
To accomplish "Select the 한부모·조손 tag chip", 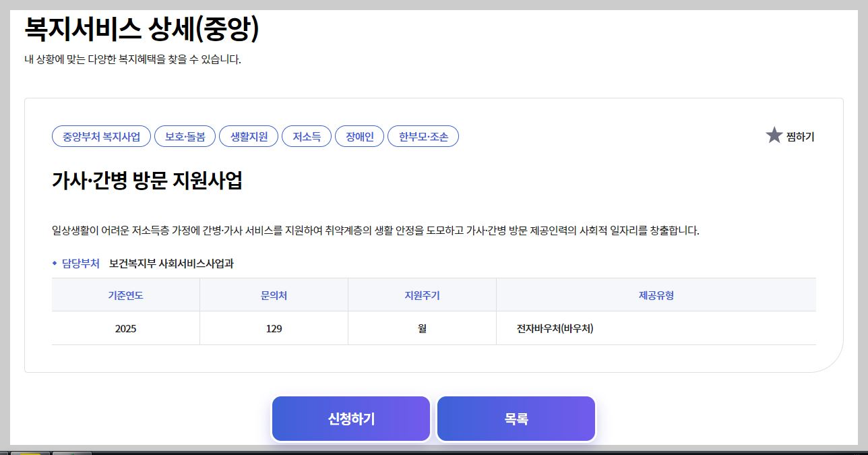I will (423, 135).
